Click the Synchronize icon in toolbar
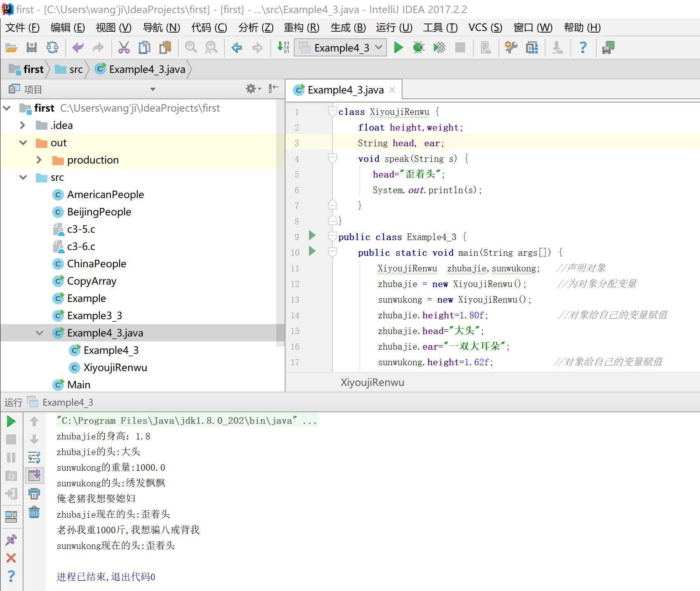 coord(52,48)
